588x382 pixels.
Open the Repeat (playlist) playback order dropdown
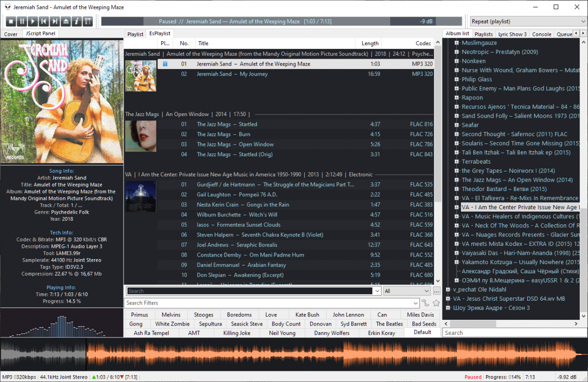coord(527,22)
